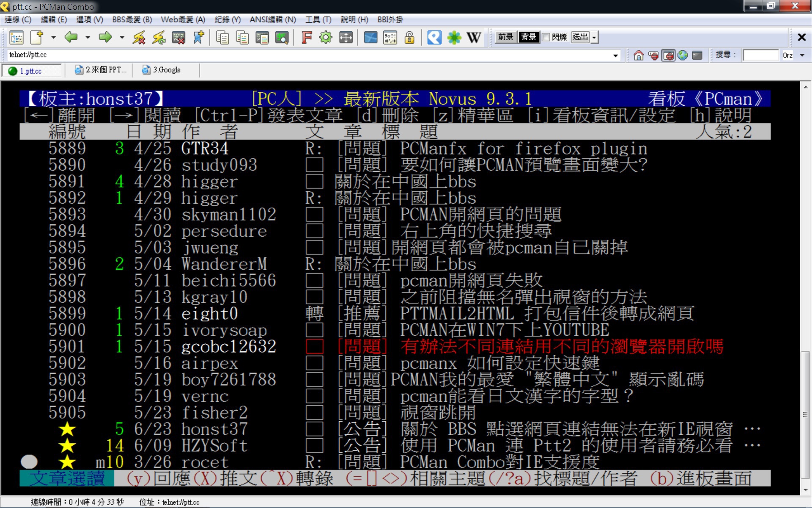
Task: Click the symbols table icon
Action: click(x=390, y=38)
